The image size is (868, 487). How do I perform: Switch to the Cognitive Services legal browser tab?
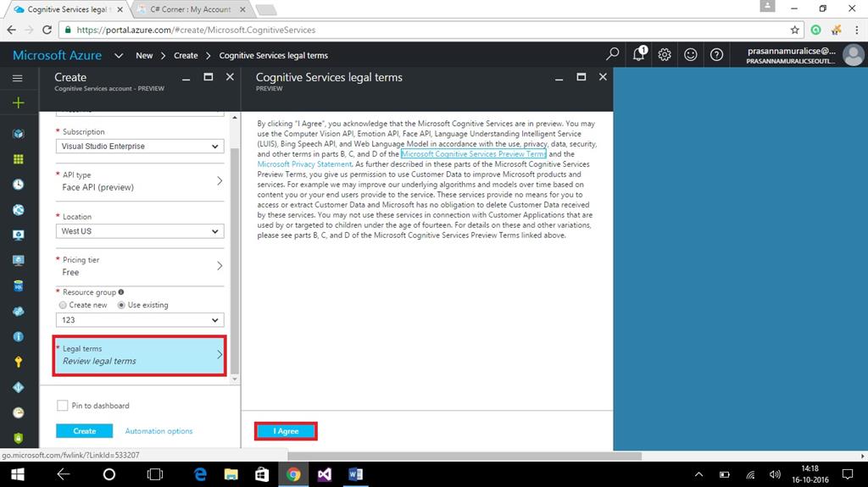pos(68,9)
